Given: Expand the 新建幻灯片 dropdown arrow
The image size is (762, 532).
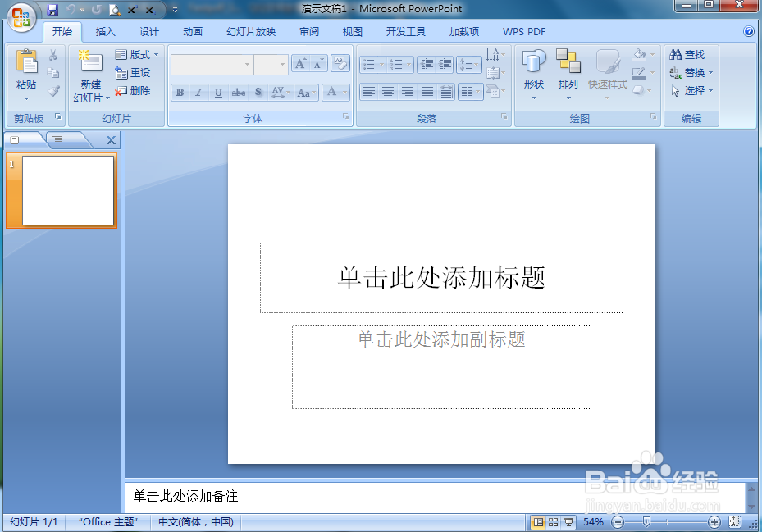Looking at the screenshot, I should (x=107, y=98).
